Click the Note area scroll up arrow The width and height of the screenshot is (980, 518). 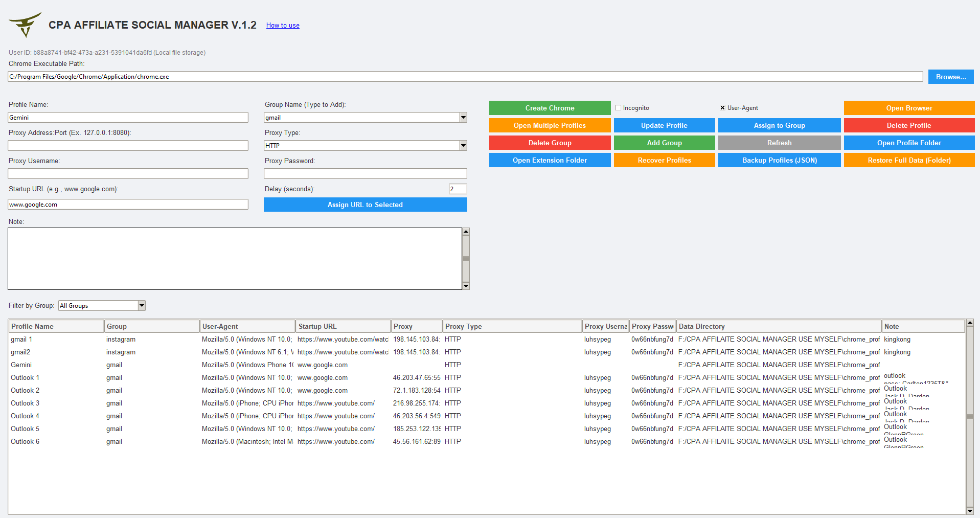click(466, 232)
